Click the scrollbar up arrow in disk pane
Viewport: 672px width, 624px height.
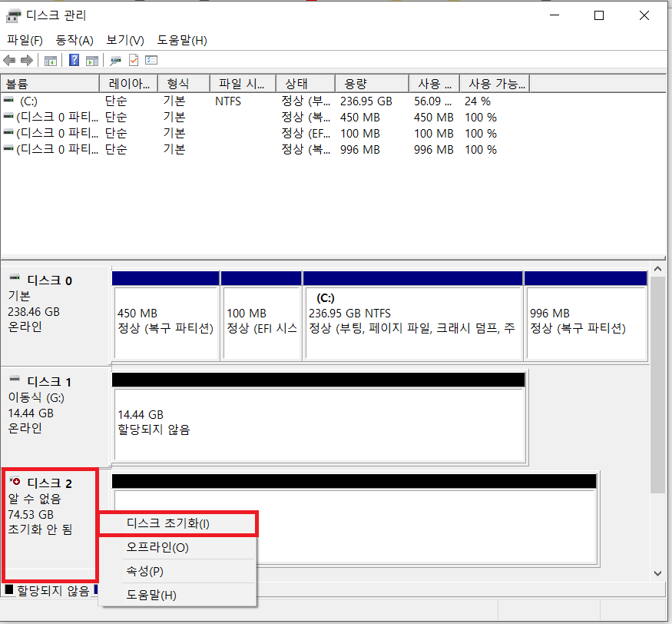tap(658, 269)
